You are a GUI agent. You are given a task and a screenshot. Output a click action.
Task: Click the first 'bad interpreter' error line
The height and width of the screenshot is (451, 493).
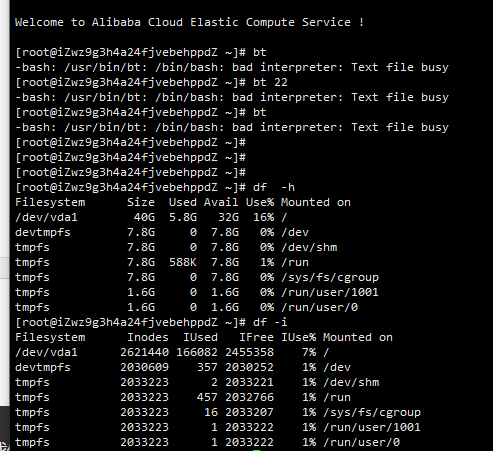click(232, 67)
